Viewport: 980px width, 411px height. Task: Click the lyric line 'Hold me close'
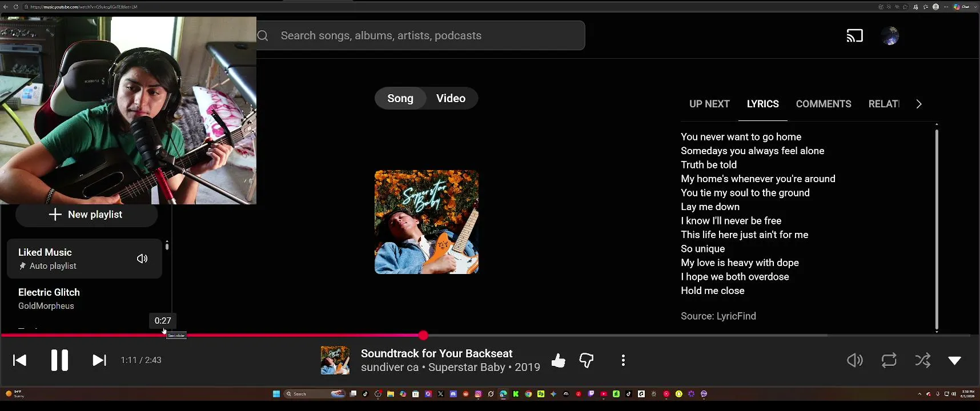tap(713, 291)
